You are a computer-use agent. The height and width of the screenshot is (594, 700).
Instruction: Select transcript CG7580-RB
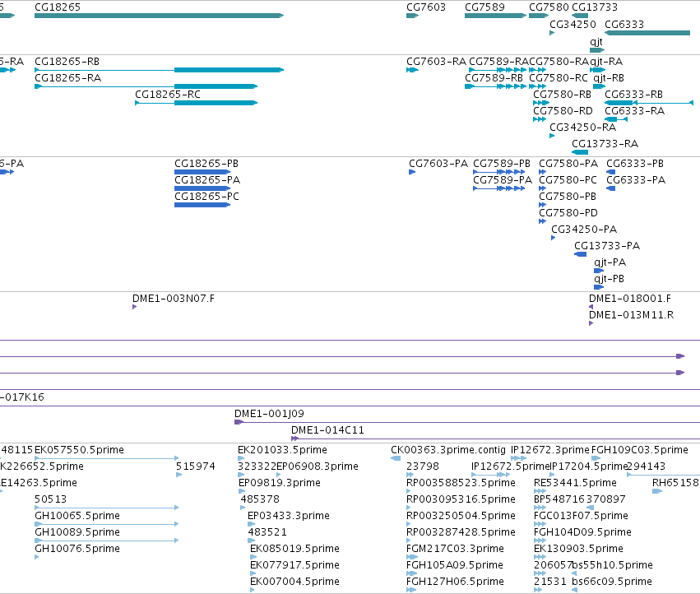(562, 95)
